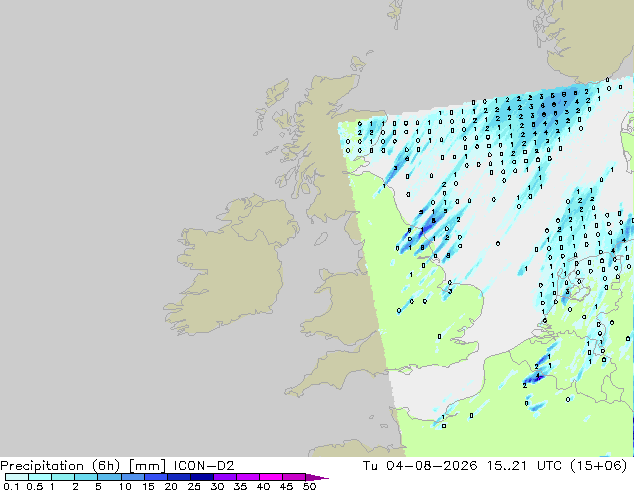The height and width of the screenshot is (490, 634).
Task: Click the above-50 mm arrow tip of the legend
Action: point(317,477)
